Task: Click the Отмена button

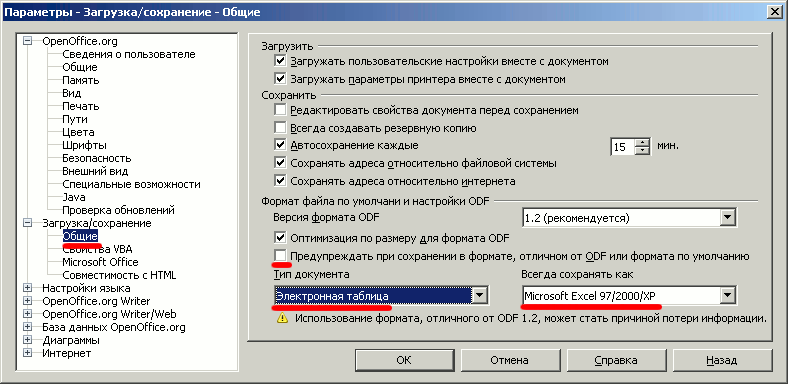Action: (510, 360)
